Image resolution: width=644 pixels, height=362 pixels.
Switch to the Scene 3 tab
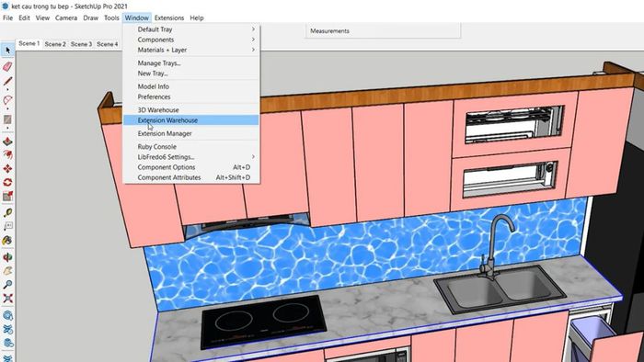click(x=81, y=44)
